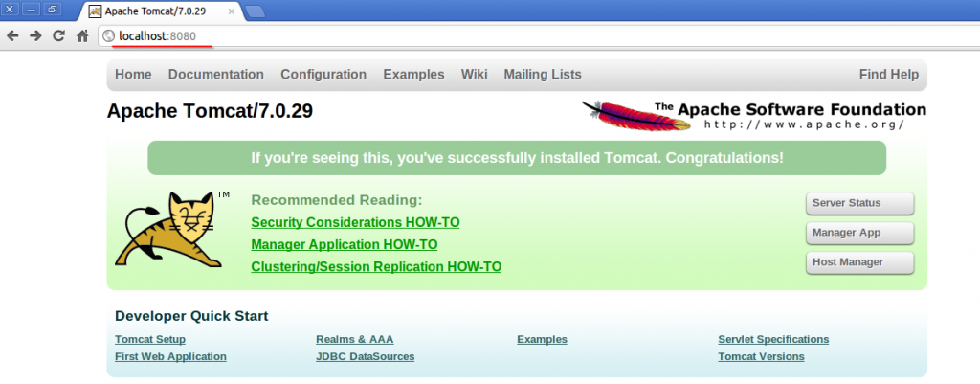Open the Tomcat Setup link
This screenshot has height=384, width=980.
point(150,340)
